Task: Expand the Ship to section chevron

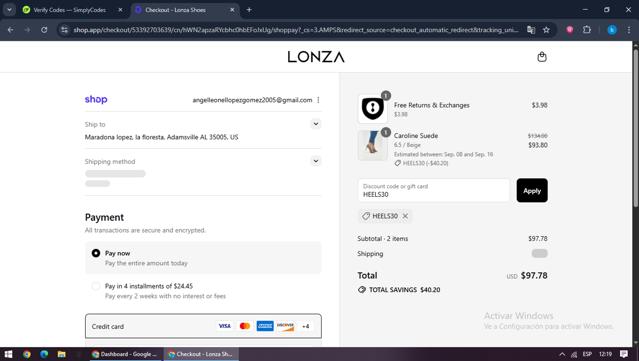Action: (315, 124)
